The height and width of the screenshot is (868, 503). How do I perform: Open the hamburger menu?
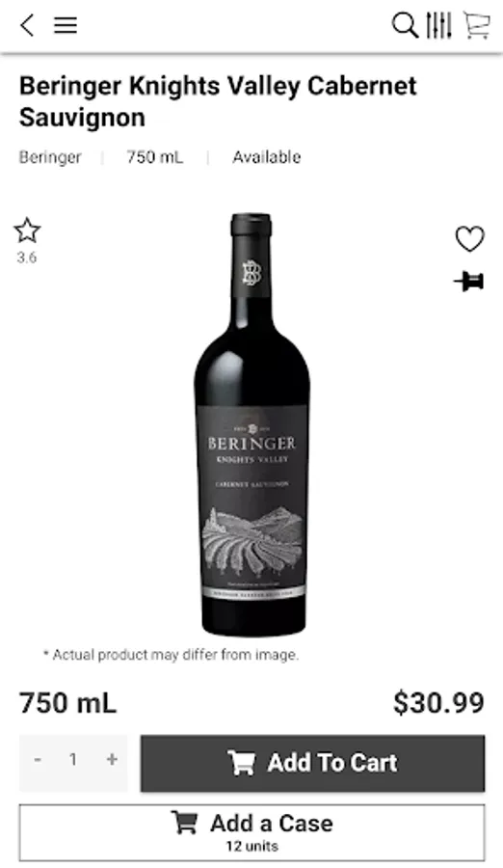[x=66, y=25]
